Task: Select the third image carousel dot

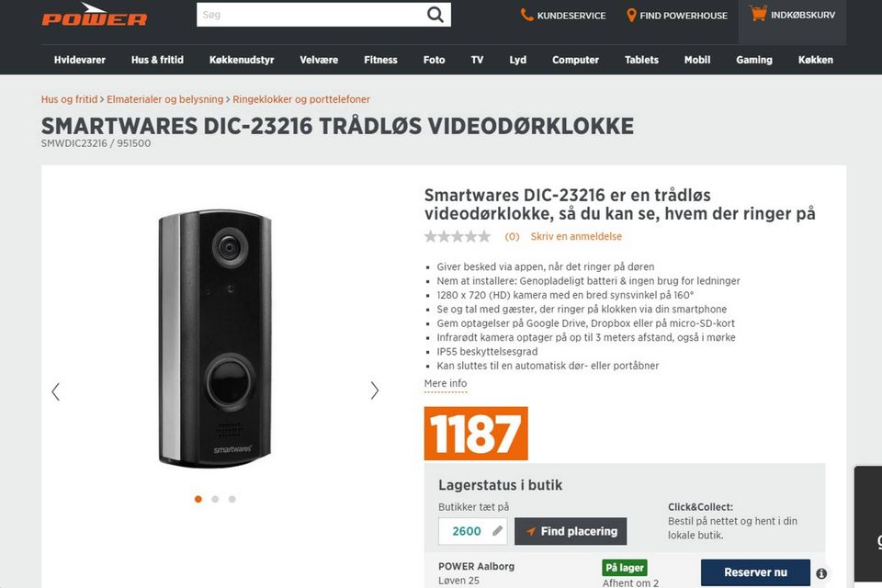Action: tap(232, 499)
